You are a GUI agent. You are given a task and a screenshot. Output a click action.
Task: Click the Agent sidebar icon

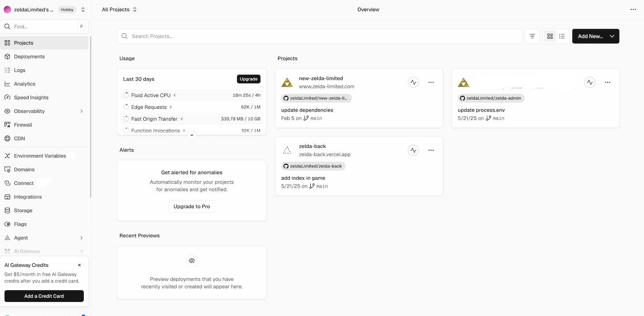click(x=7, y=238)
